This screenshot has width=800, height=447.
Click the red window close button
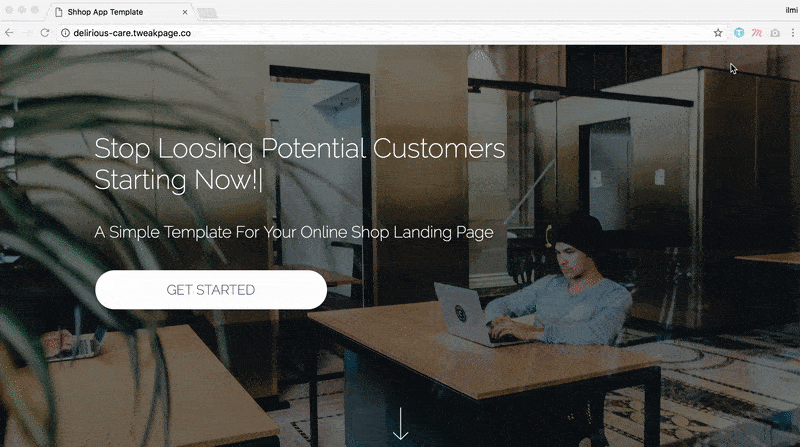[9, 10]
